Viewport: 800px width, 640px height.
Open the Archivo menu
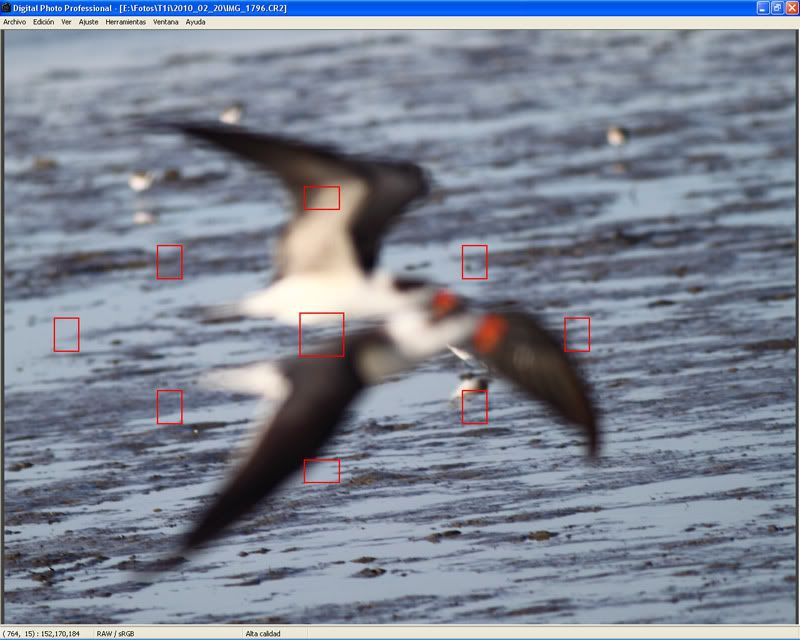click(x=15, y=21)
